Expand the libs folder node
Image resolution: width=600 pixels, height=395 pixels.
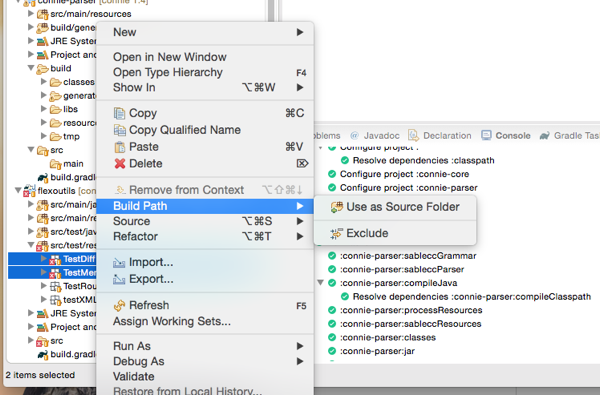[44, 109]
